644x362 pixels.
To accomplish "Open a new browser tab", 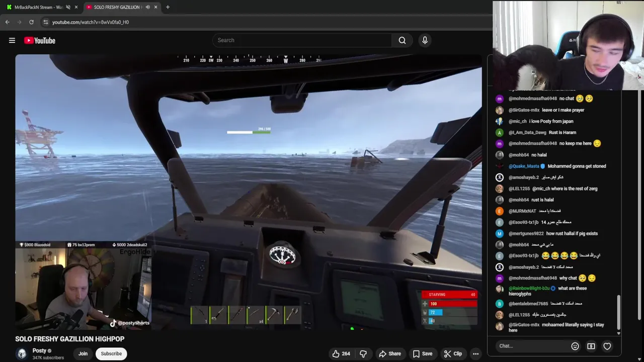I will coord(168,7).
